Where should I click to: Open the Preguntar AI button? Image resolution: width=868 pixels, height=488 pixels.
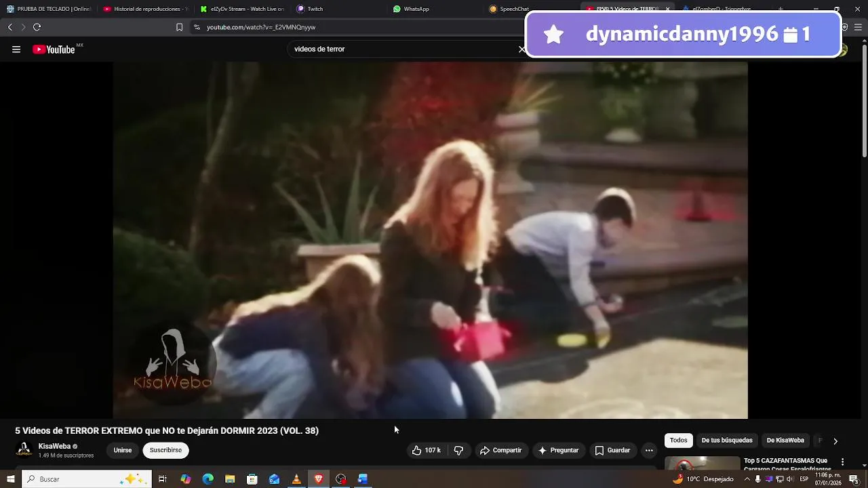click(558, 450)
